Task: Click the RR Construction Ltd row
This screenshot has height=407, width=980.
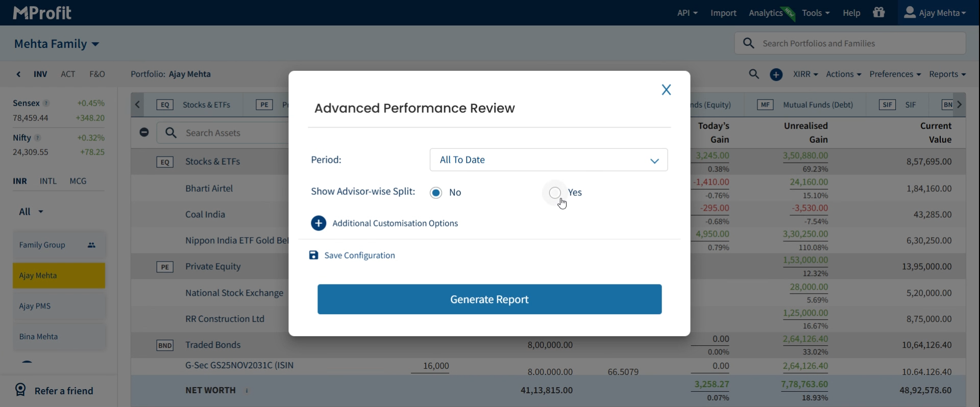Action: pyautogui.click(x=225, y=319)
